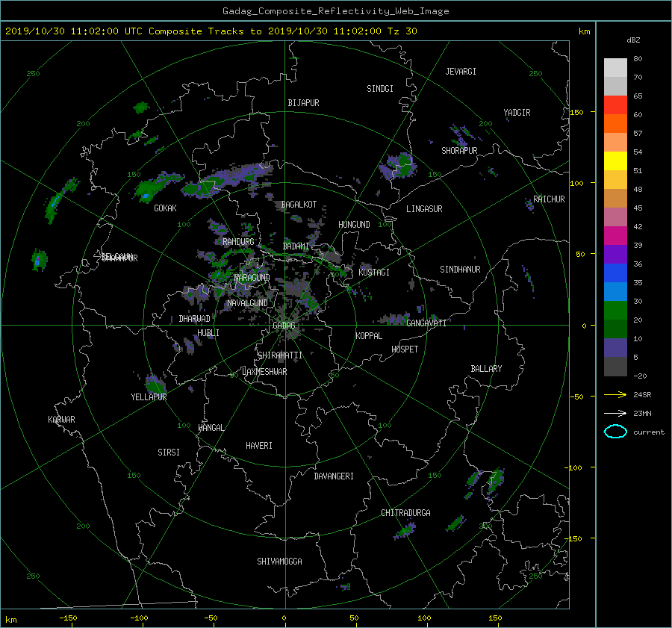The width and height of the screenshot is (672, 628).
Task: Click the DHARWAD city label
Action: pos(194,319)
